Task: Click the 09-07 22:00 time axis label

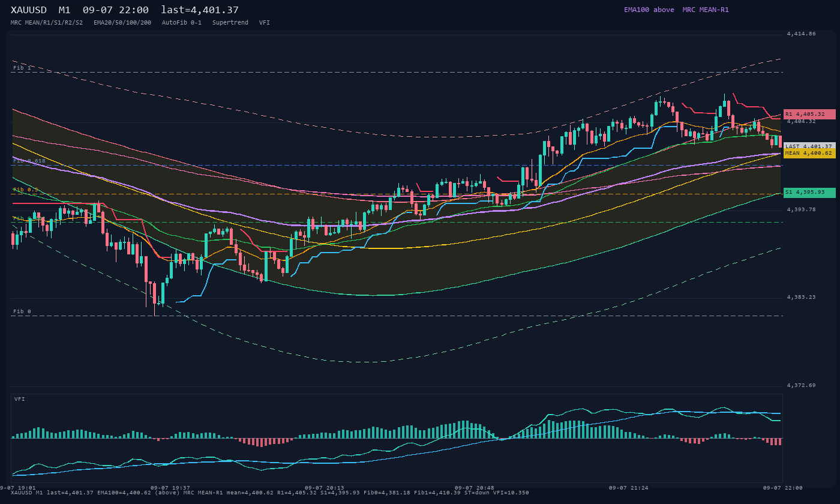Action: pos(782,488)
